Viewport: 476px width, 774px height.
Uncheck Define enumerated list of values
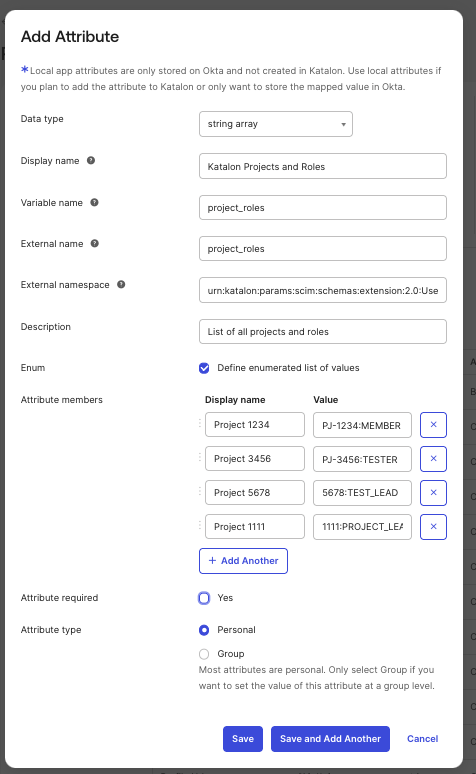point(204,368)
